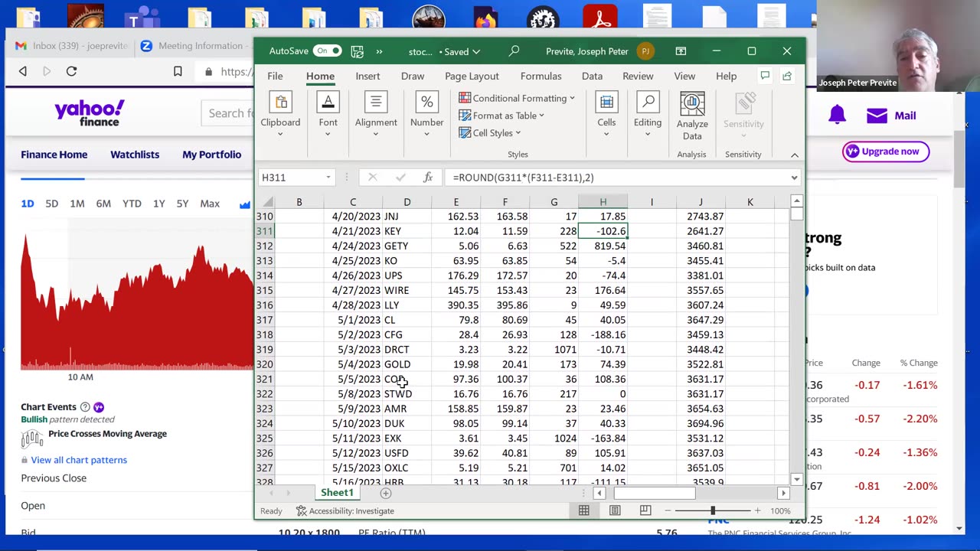Switch to Normal view icon
Viewport: 980px width, 551px height.
tap(584, 510)
